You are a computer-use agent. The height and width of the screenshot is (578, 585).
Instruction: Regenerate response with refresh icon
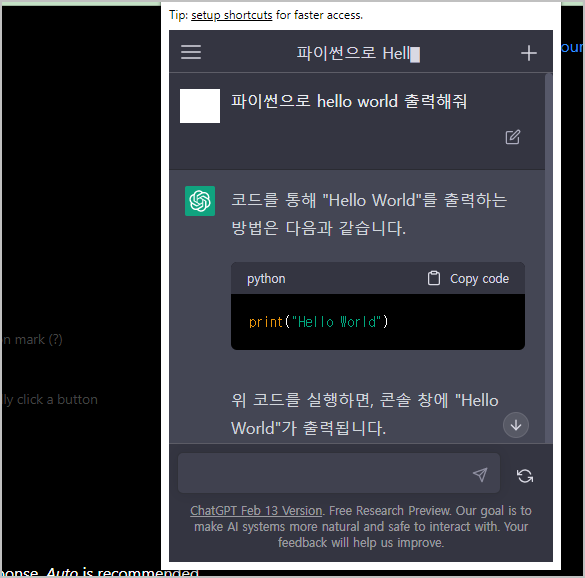(x=525, y=476)
